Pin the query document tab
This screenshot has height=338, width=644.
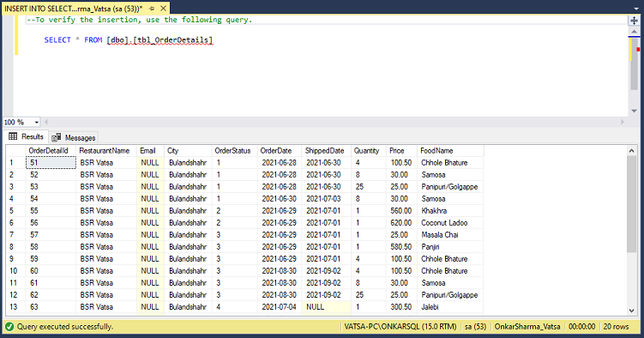[152, 9]
